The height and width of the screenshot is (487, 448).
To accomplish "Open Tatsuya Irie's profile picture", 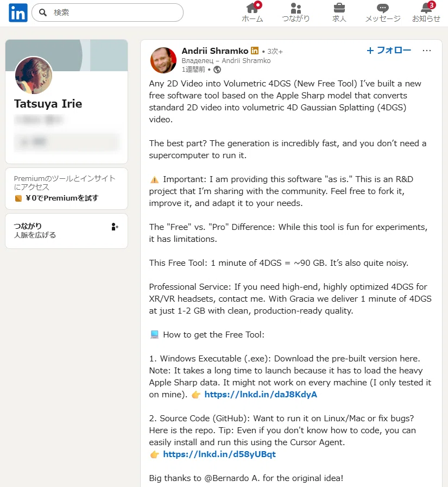I will (x=34, y=76).
